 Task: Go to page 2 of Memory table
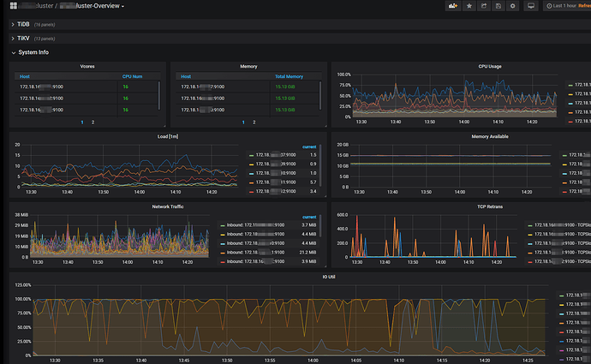[254, 122]
